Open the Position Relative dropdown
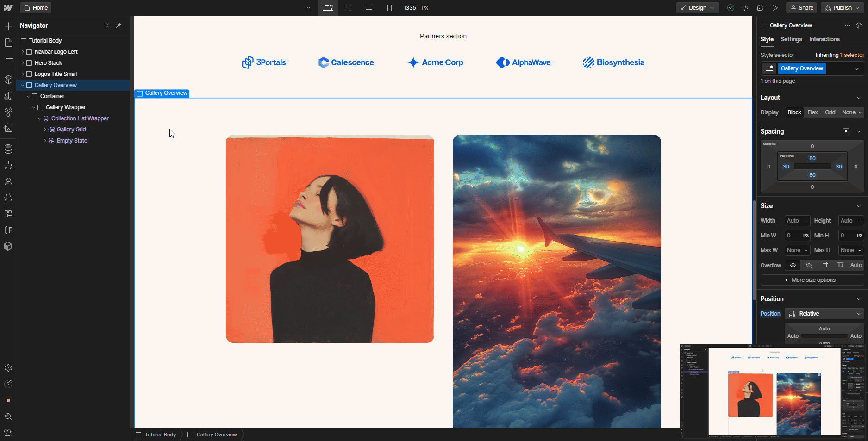The height and width of the screenshot is (441, 868). coord(824,314)
